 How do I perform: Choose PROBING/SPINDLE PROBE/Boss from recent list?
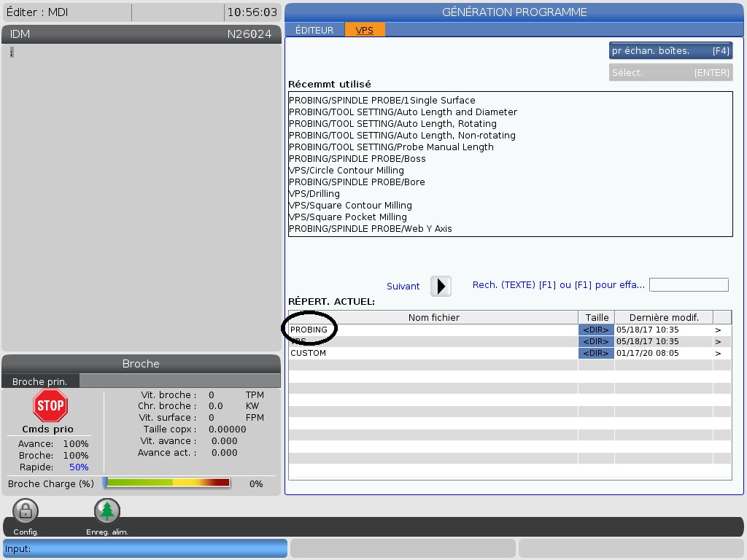pos(357,158)
